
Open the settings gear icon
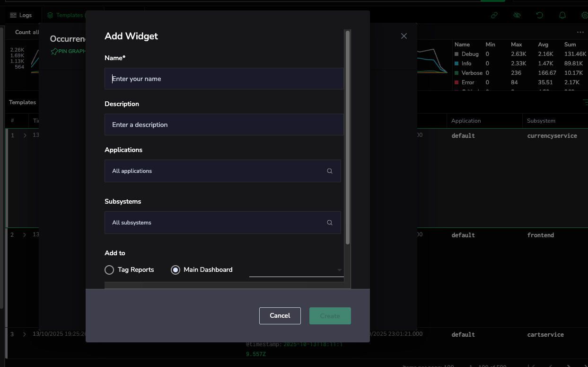(x=584, y=15)
